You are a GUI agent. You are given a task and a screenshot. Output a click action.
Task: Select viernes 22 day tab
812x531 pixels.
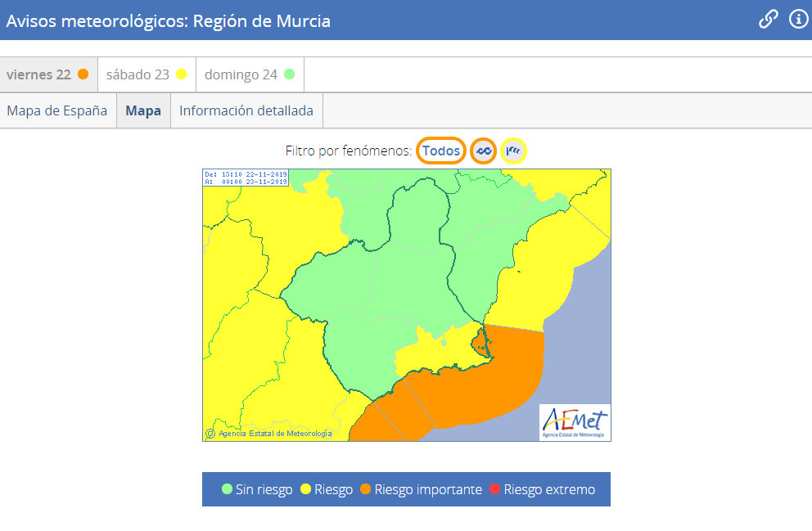[47, 74]
